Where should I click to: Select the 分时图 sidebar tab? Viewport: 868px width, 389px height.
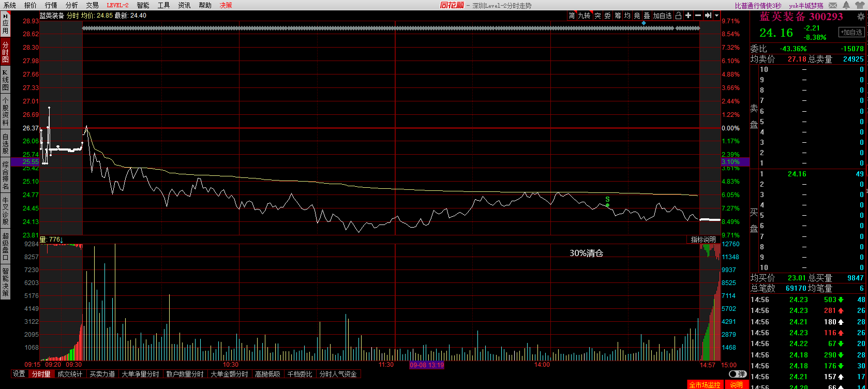click(x=5, y=52)
